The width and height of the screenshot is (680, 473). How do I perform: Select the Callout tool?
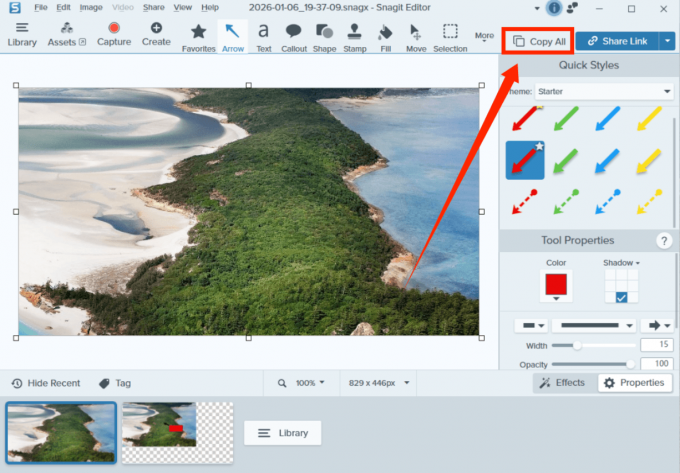tap(294, 37)
